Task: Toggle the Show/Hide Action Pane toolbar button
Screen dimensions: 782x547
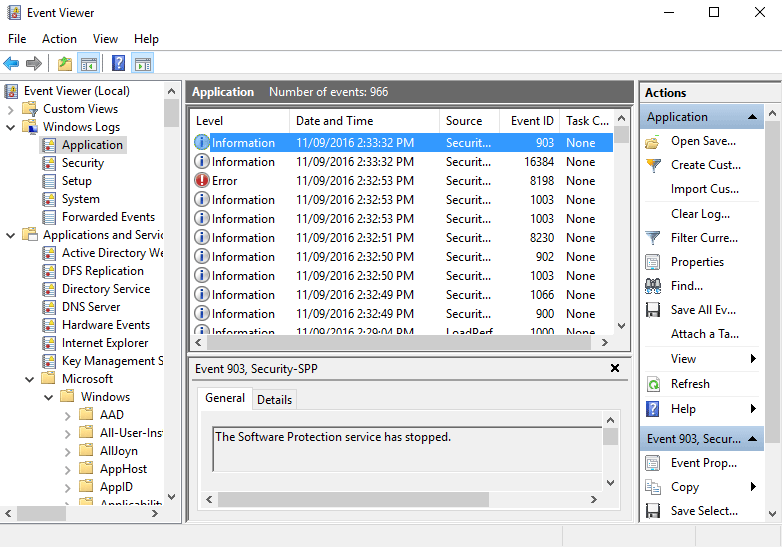Action: click(143, 64)
